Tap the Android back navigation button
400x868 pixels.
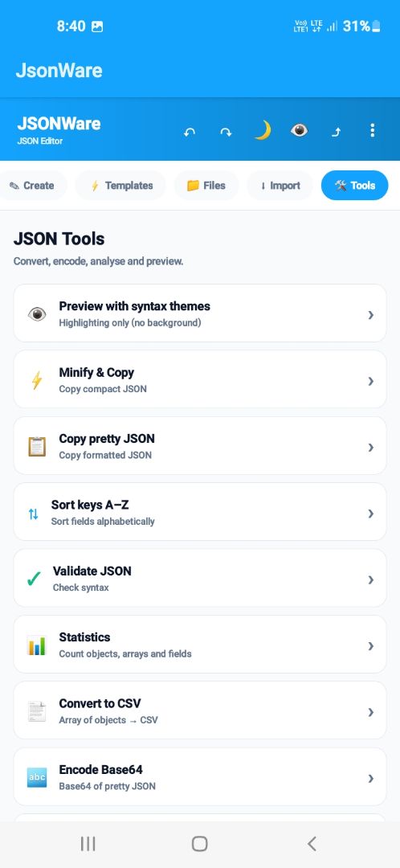312,844
